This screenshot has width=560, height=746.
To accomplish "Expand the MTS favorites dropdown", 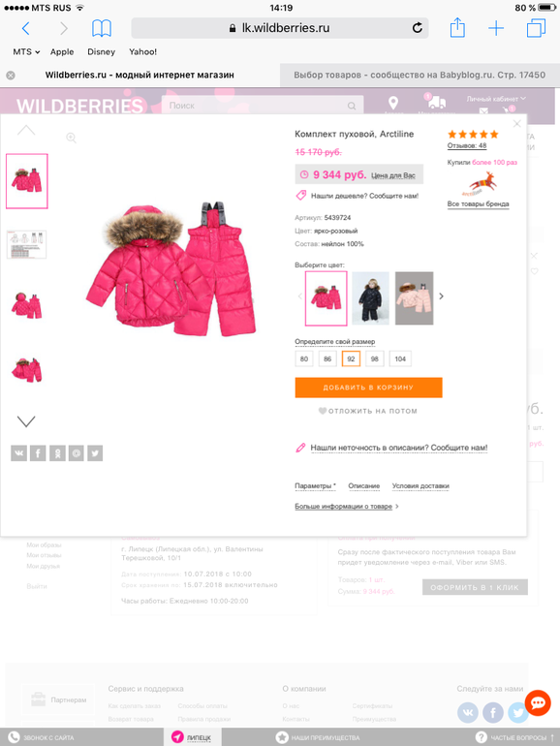I will pyautogui.click(x=26, y=52).
